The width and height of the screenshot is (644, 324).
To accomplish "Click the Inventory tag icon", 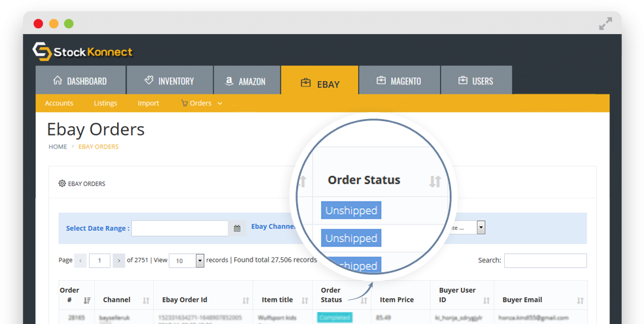I will coord(149,81).
